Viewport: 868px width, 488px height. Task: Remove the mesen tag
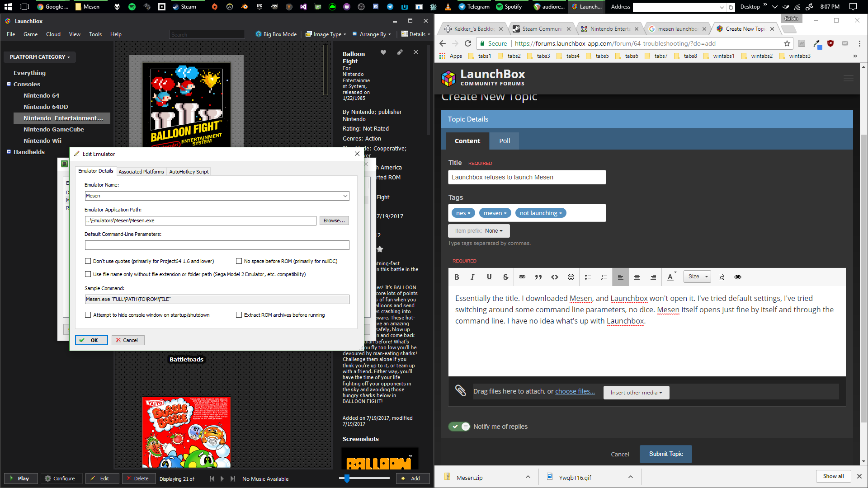pos(505,213)
